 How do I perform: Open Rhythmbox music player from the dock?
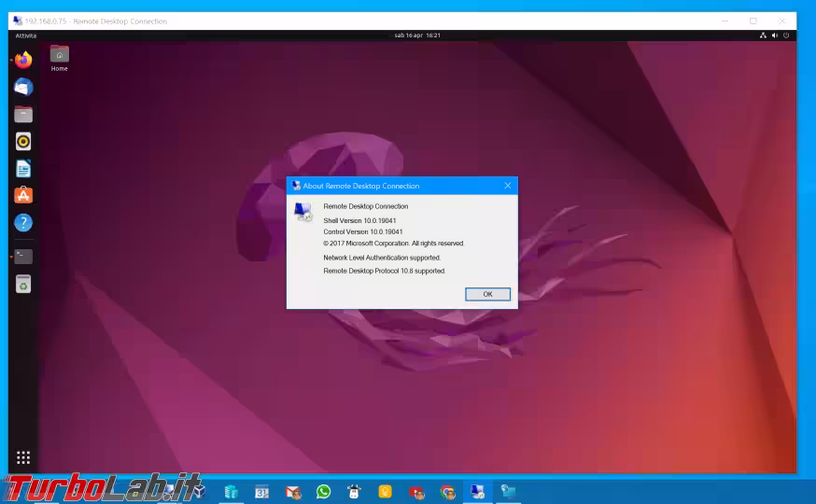pyautogui.click(x=23, y=142)
